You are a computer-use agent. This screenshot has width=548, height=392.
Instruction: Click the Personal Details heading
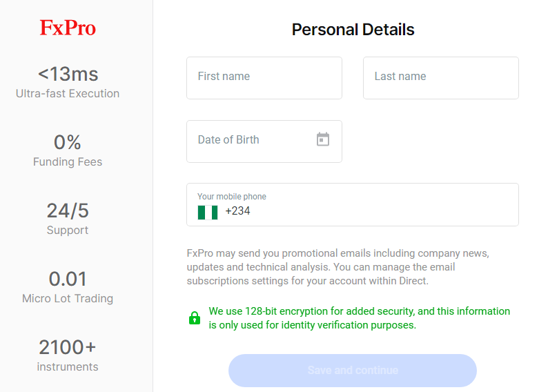[353, 30]
